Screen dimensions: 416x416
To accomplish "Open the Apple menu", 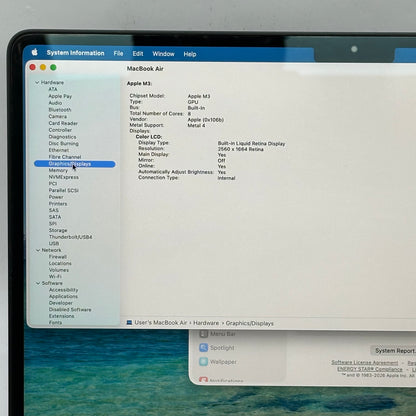I will click(35, 52).
